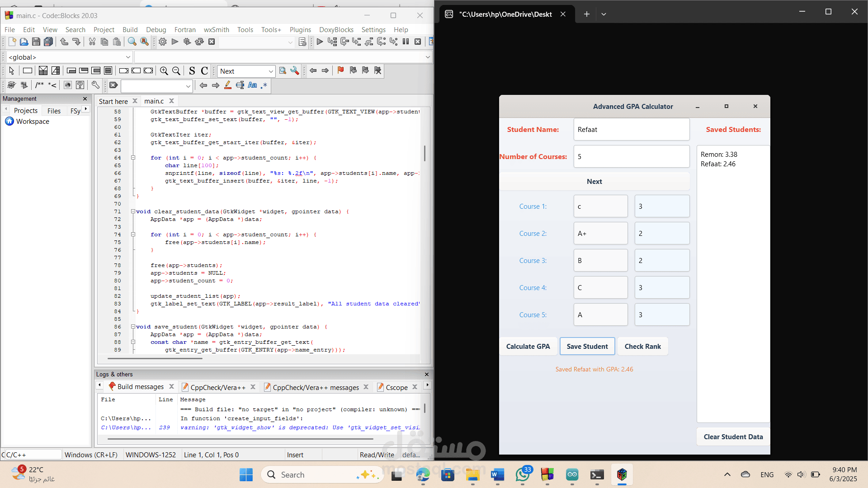The width and height of the screenshot is (868, 488).
Task: Click the Save file floppy icon
Action: (x=36, y=42)
